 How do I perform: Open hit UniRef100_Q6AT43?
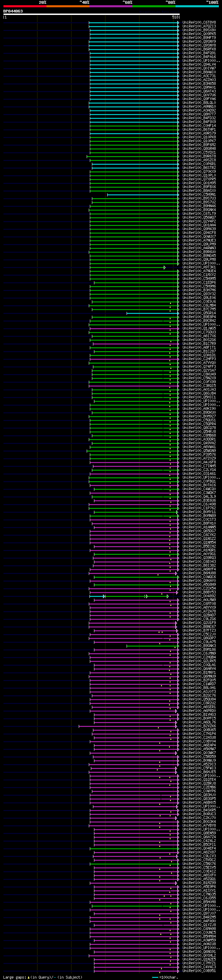pyautogui.click(x=199, y=91)
